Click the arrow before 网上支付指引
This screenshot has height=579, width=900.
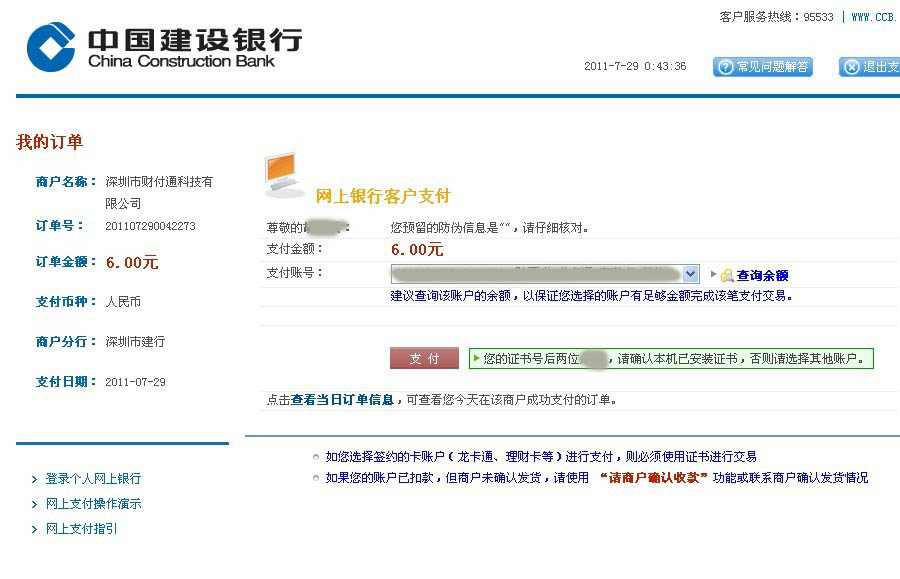tap(34, 529)
